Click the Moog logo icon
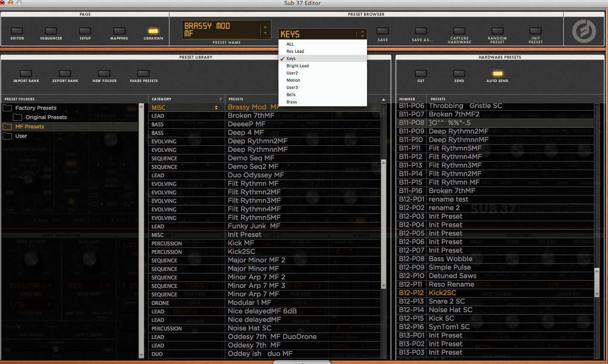 (584, 31)
